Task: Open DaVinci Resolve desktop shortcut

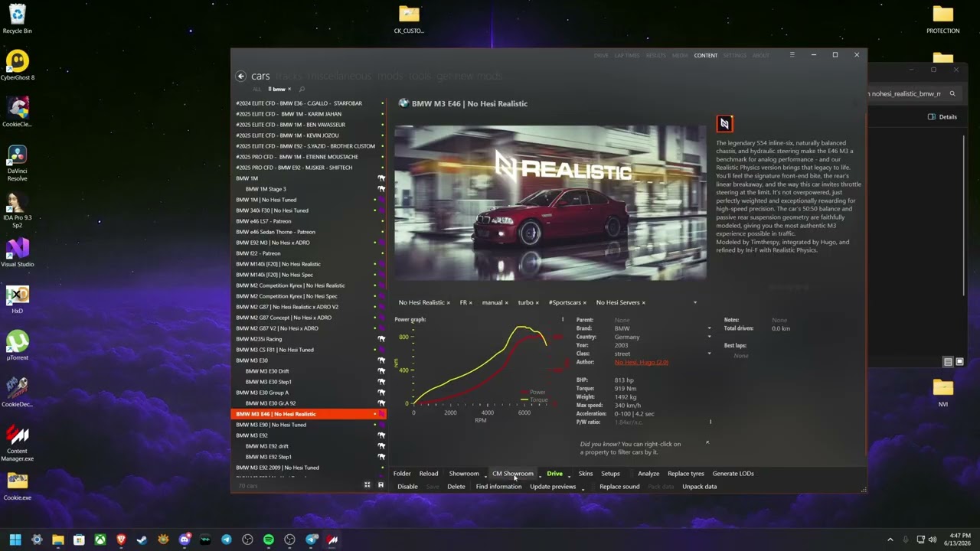Action: (x=17, y=163)
